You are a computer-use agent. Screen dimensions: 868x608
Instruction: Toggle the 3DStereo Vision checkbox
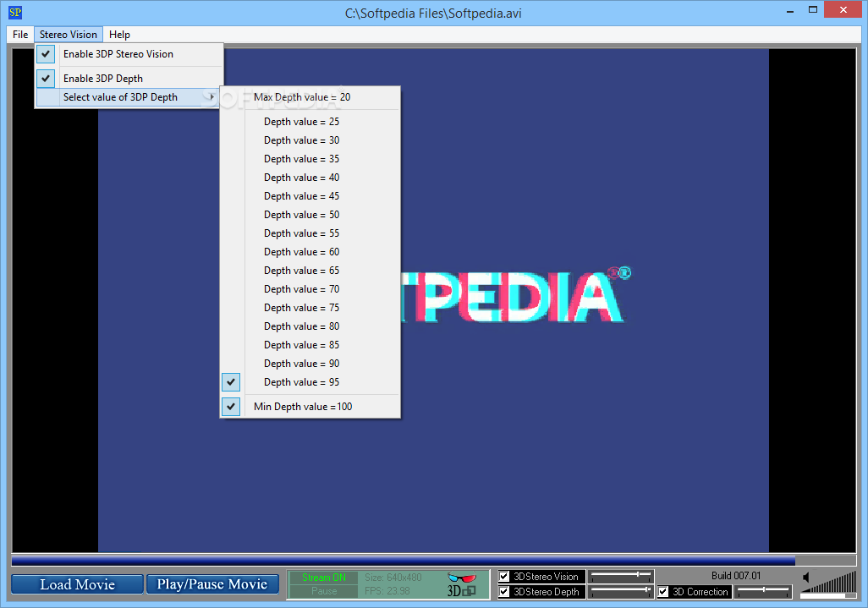504,577
